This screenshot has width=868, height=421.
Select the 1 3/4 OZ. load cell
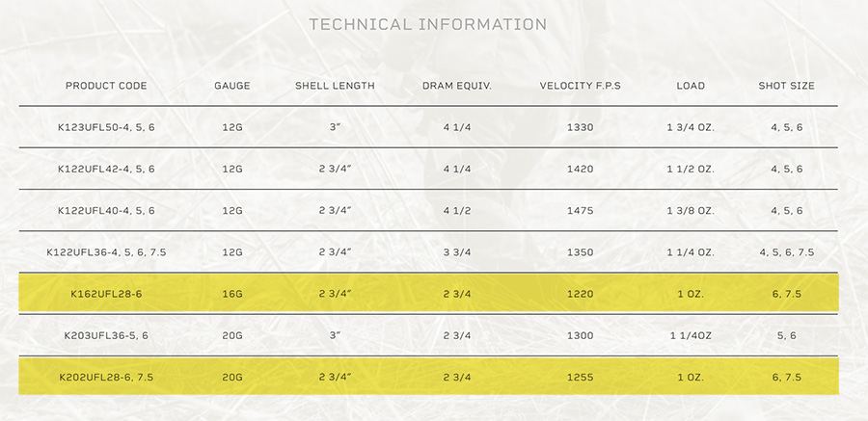(691, 127)
